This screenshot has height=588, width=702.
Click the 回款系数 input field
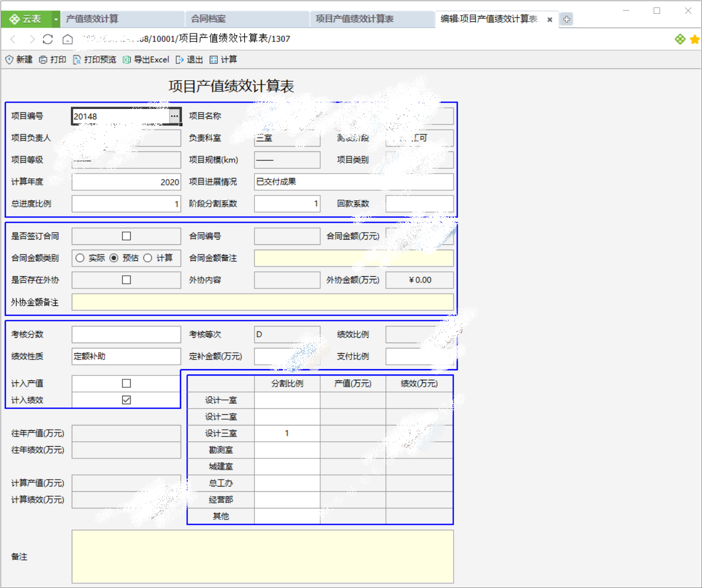pos(420,203)
